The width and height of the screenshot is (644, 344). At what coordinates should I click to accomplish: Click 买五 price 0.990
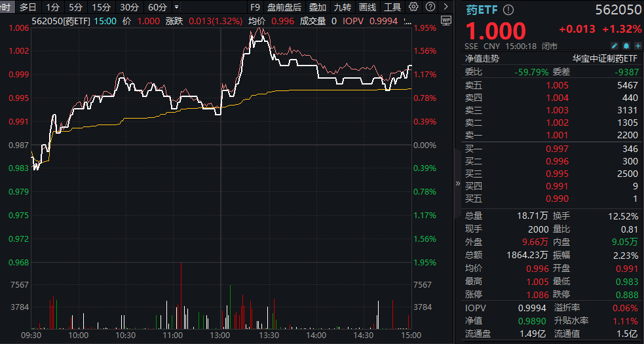tap(558, 199)
